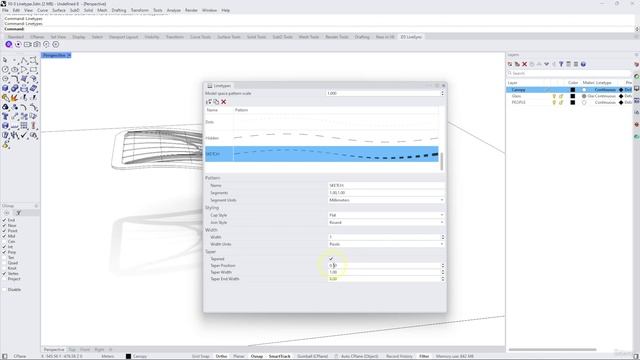Open the Width Units dropdown
Image resolution: width=640 pixels, height=360 pixels.
pos(386,244)
